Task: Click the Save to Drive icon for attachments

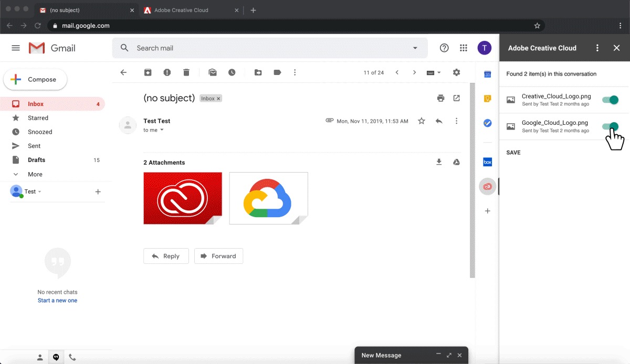Action: point(456,162)
